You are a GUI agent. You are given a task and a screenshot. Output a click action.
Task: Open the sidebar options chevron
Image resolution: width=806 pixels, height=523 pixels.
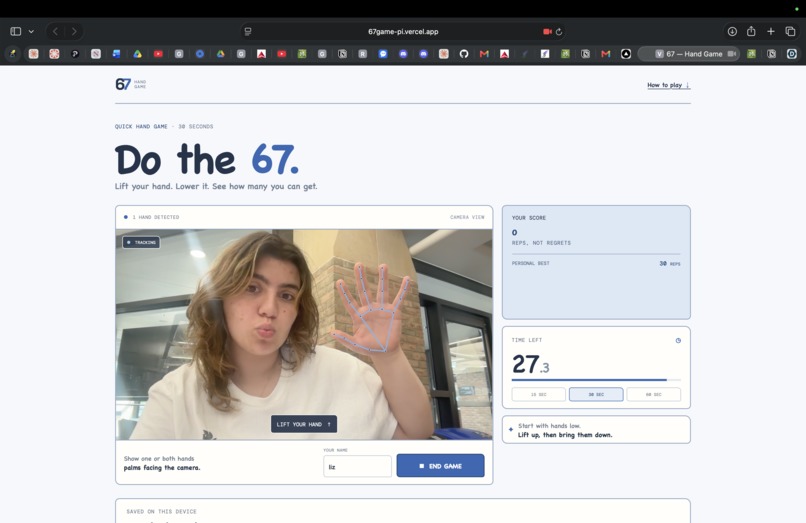pos(31,31)
